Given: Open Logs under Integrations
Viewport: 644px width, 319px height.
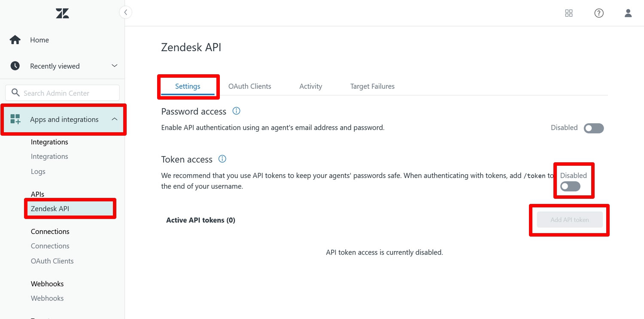Looking at the screenshot, I should pos(38,172).
